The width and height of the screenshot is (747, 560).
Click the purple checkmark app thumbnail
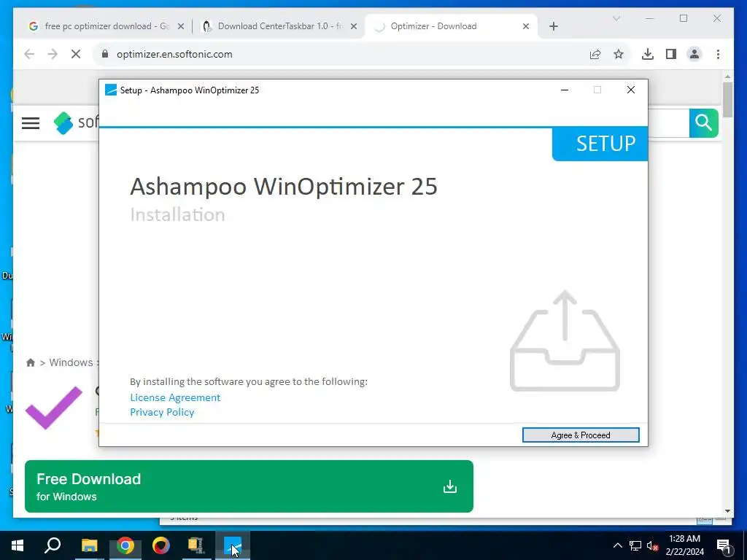pyautogui.click(x=54, y=408)
